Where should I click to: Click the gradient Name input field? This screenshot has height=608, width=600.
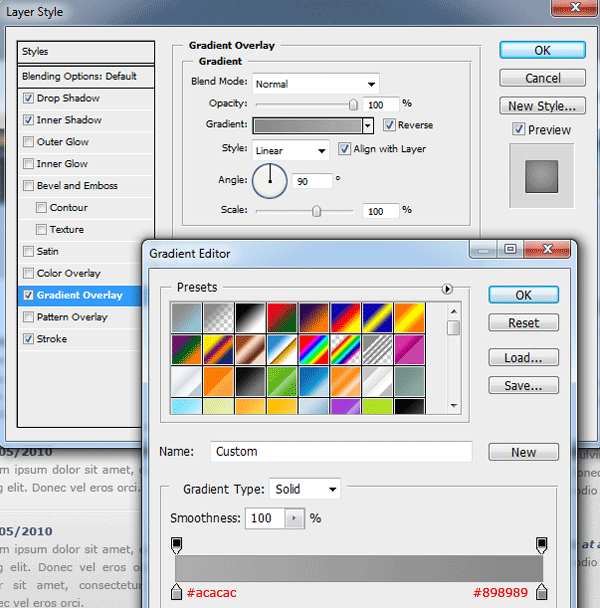click(x=341, y=451)
